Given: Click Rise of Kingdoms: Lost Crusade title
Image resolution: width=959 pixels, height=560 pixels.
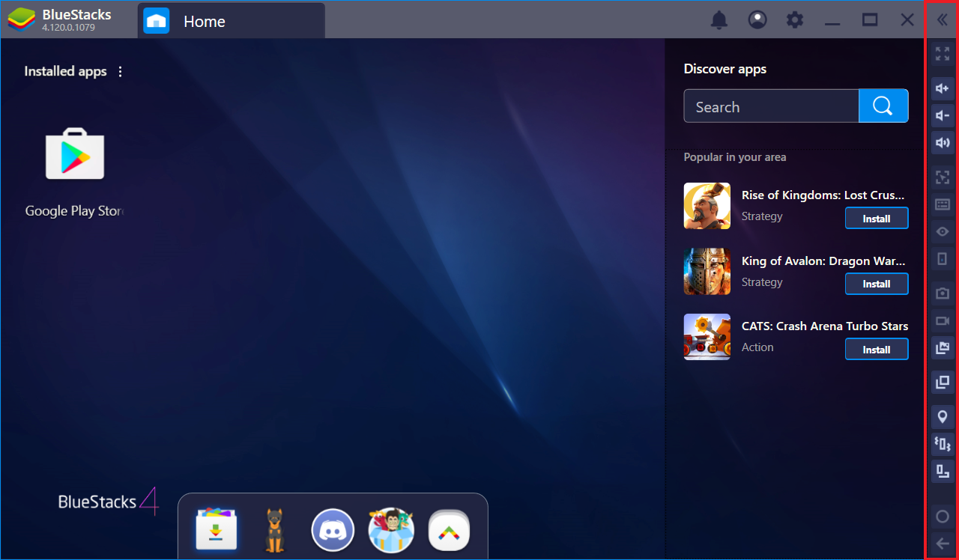Looking at the screenshot, I should 823,195.
